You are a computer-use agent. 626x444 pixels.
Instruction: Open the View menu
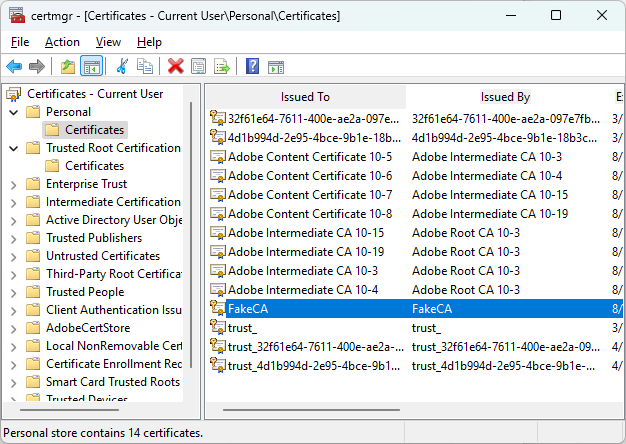[x=108, y=42]
